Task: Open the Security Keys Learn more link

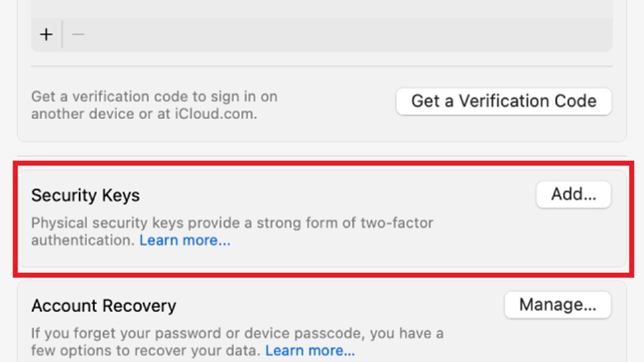Action: point(184,240)
